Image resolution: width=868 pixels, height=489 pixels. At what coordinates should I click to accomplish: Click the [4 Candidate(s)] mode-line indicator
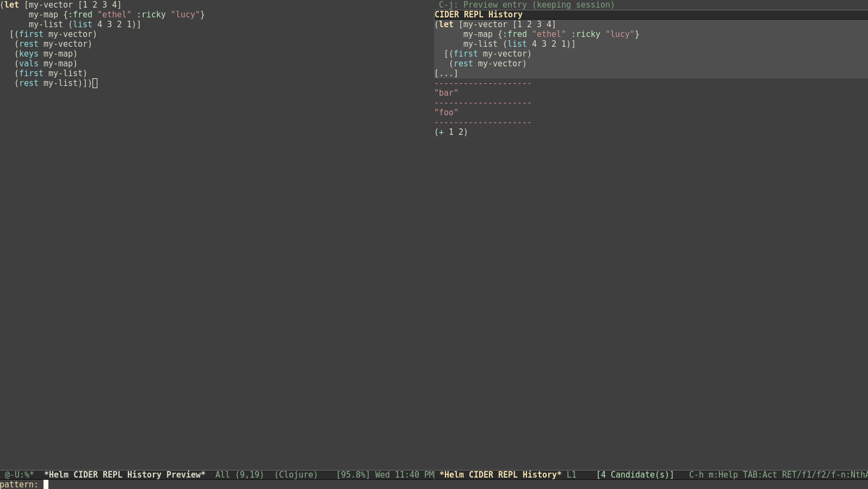[635, 475]
